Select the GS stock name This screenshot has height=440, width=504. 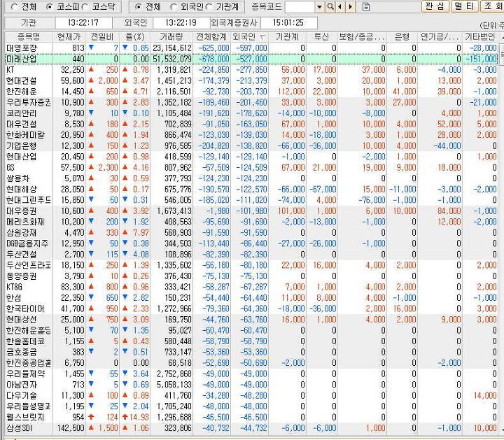pyautogui.click(x=10, y=168)
